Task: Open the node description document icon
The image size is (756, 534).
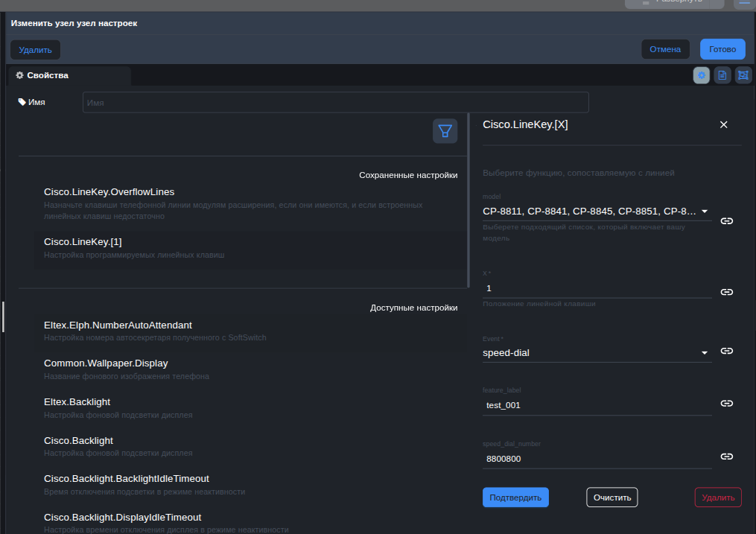Action: [x=722, y=75]
